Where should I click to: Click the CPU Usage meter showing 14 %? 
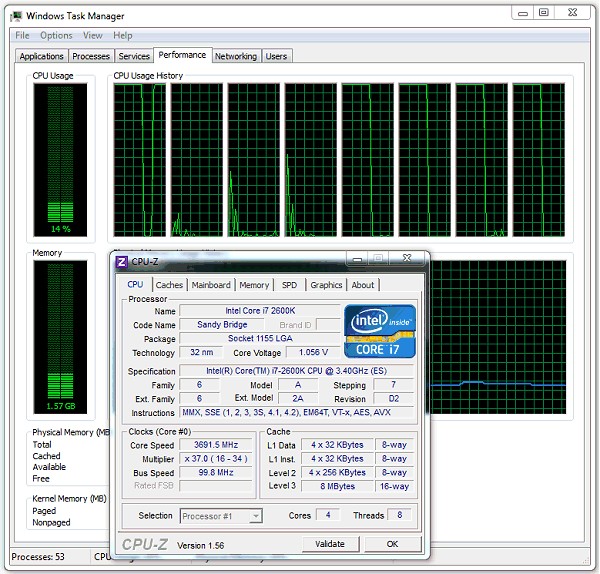coord(60,160)
